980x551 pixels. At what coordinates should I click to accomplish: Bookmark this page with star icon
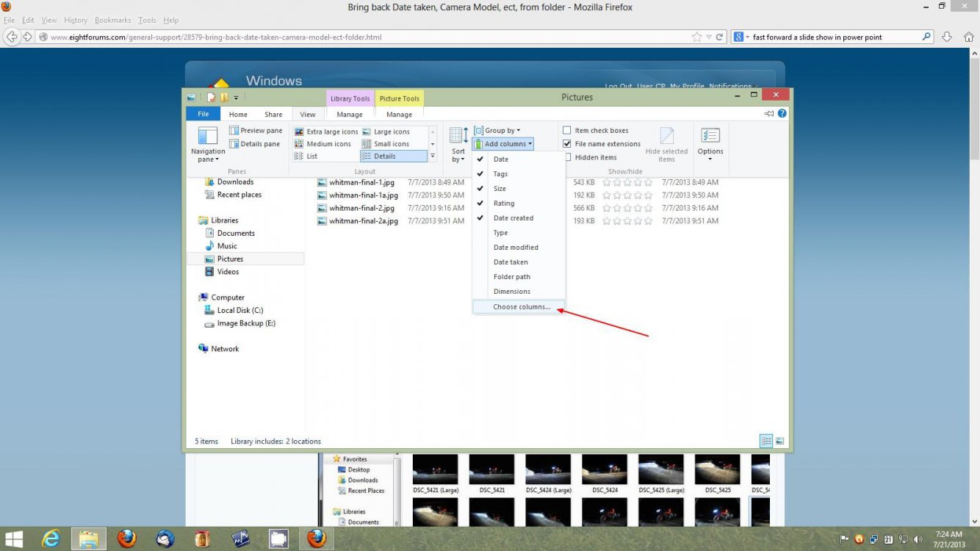[x=696, y=37]
